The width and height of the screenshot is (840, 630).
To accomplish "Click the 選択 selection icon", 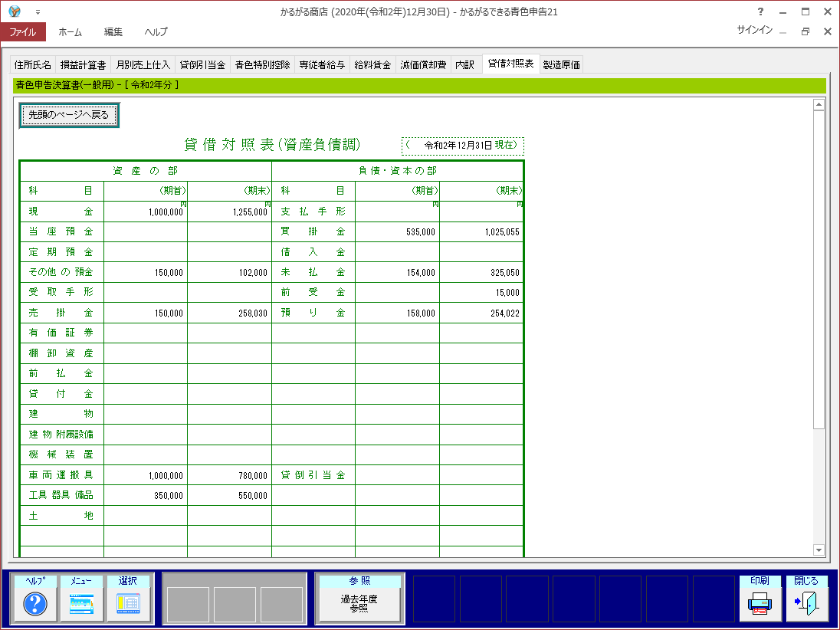I will (x=129, y=604).
